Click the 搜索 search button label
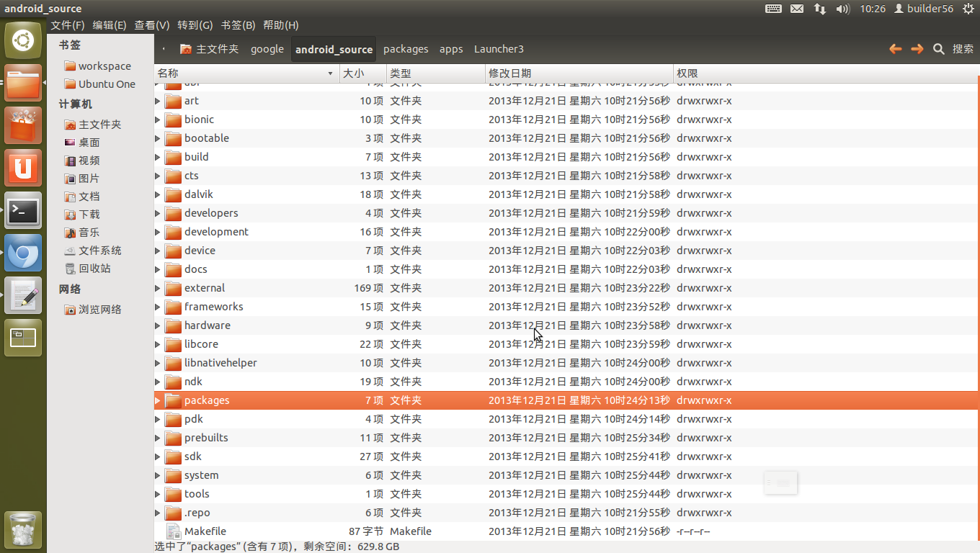Viewport: 980px width, 553px height. click(963, 49)
